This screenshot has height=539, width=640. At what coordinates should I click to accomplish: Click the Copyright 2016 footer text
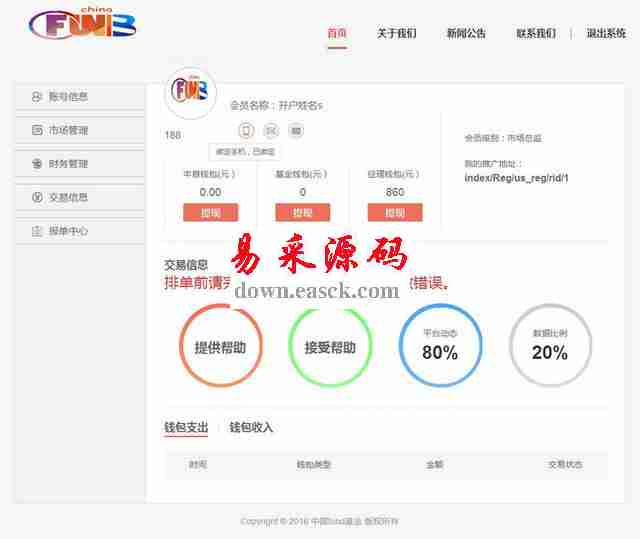click(320, 521)
